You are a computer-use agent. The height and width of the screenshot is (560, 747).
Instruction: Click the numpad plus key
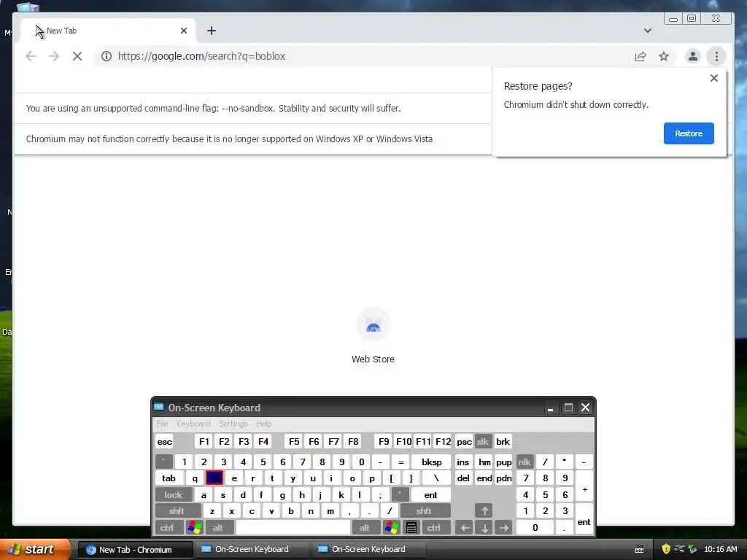coord(584,486)
